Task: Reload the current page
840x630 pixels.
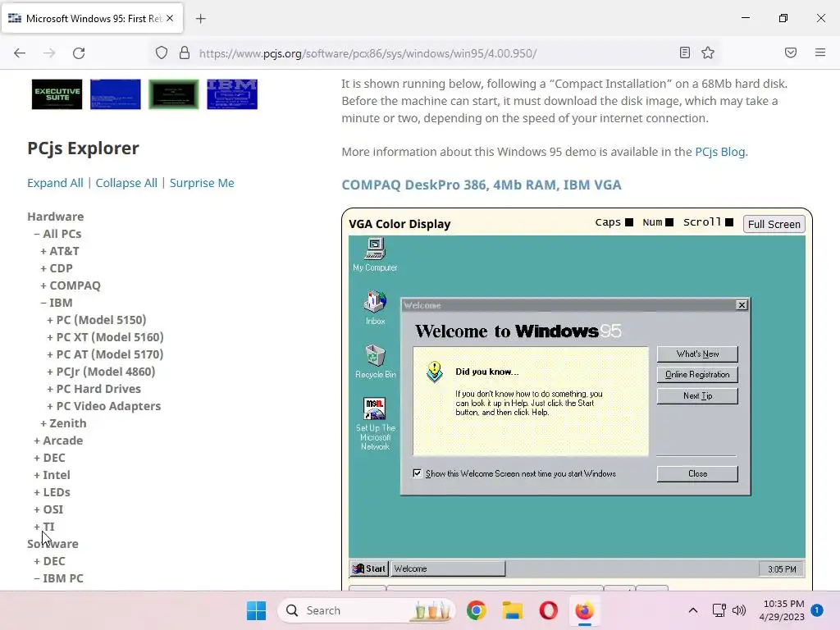Action: 79,53
